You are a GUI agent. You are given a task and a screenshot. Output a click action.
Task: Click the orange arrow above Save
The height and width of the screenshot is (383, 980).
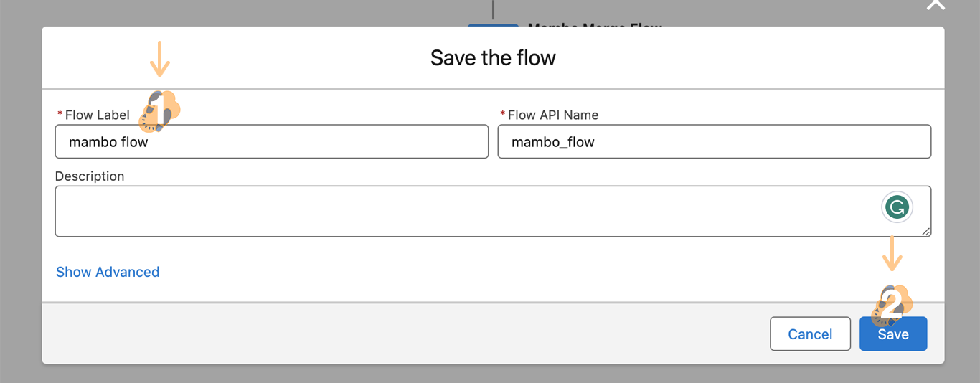coord(892,253)
